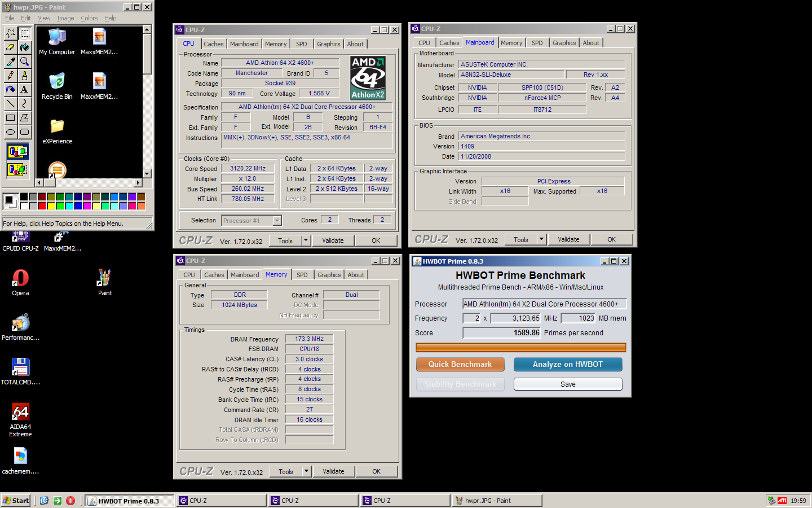Screen dimensions: 812x508
Task: Pick the Polygon shape tool
Action: point(25,118)
